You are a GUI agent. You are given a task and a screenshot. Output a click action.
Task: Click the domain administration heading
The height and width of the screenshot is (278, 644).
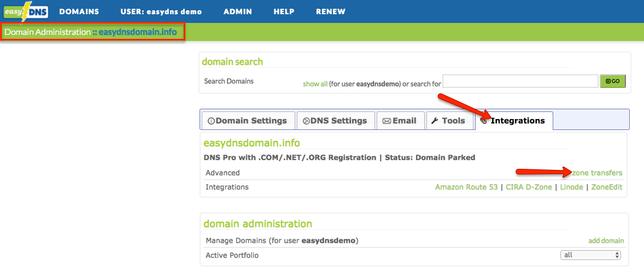click(258, 224)
